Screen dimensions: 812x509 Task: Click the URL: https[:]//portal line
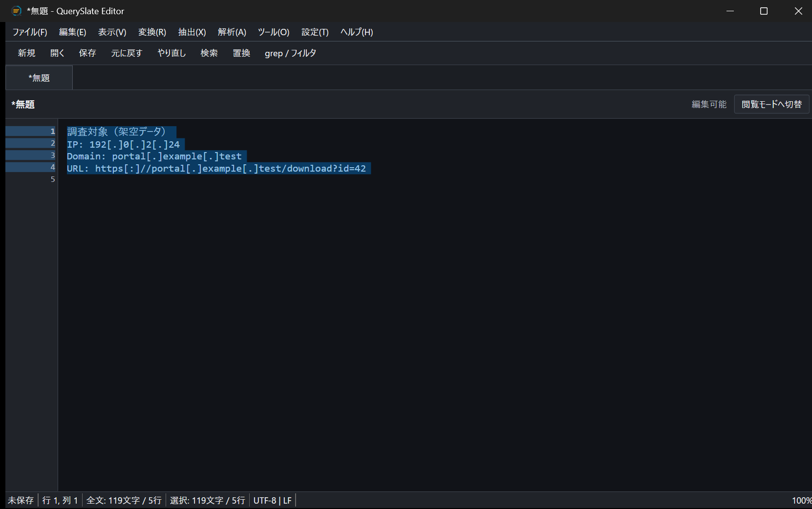pos(216,169)
